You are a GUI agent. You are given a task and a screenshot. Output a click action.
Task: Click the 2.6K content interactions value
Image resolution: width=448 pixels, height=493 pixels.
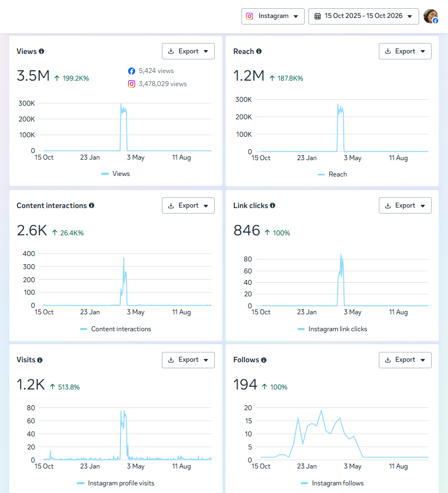pos(32,230)
